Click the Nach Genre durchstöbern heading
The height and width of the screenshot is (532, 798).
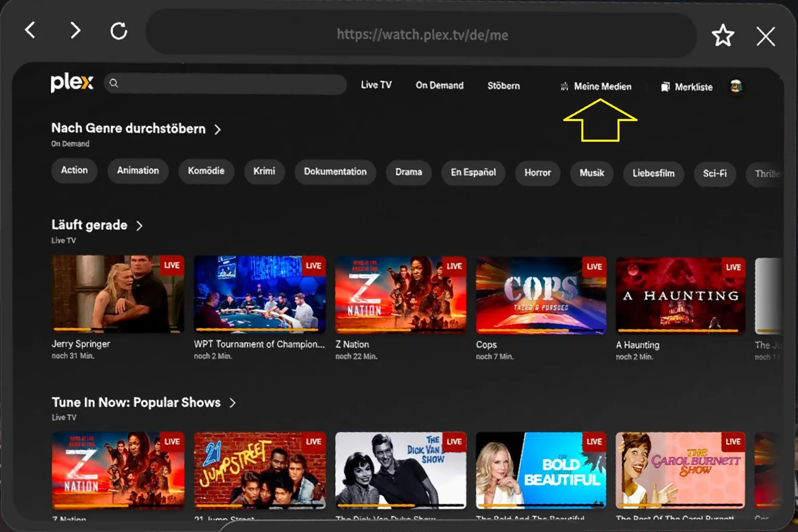[128, 128]
